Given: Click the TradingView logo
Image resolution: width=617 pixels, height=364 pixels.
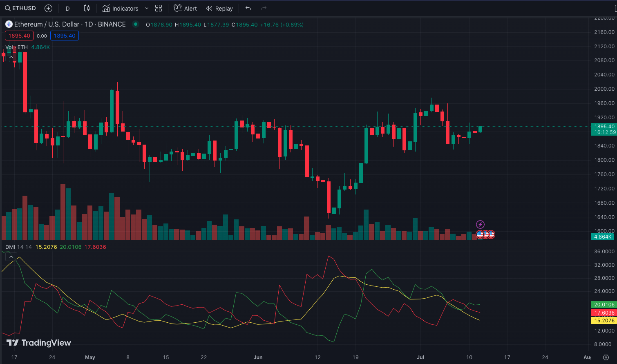Looking at the screenshot, I should coord(39,343).
